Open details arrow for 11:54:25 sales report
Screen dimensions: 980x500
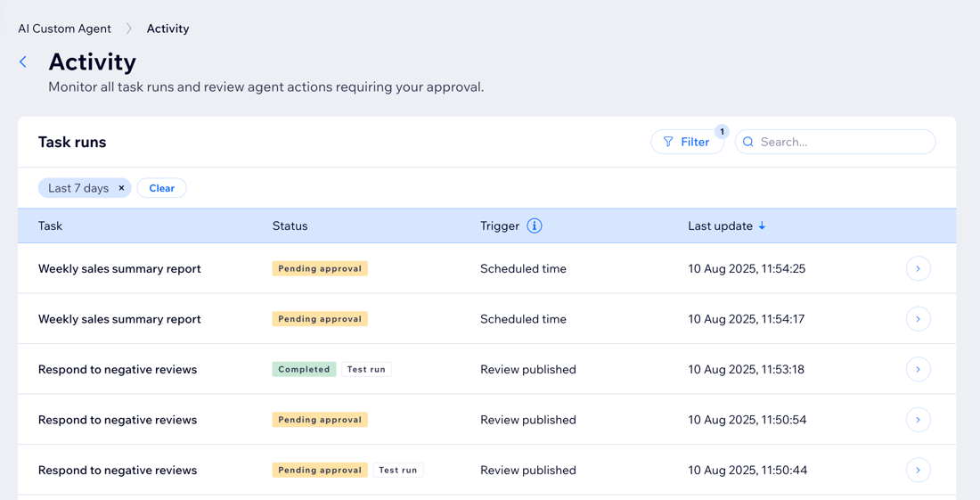[918, 268]
